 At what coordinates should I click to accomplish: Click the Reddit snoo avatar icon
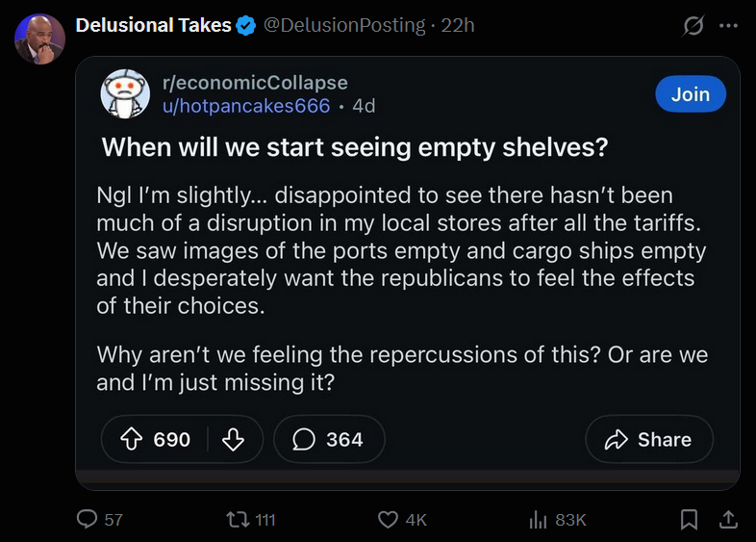pos(125,94)
